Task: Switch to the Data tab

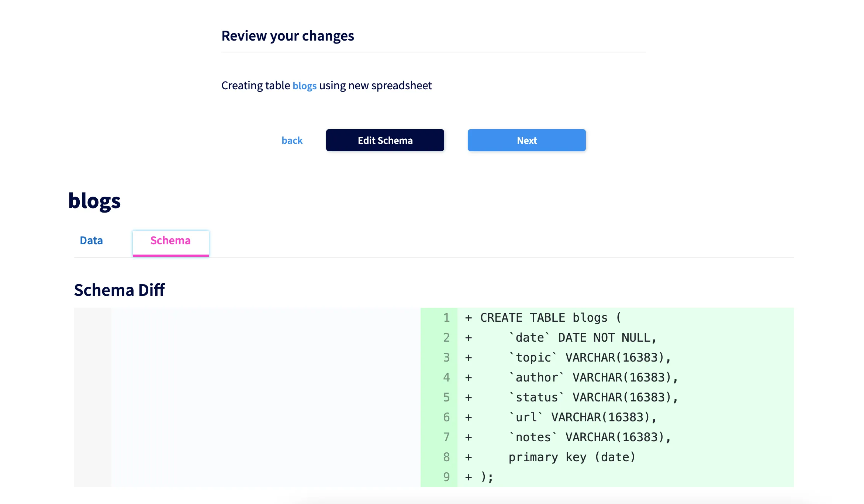Action: tap(91, 241)
